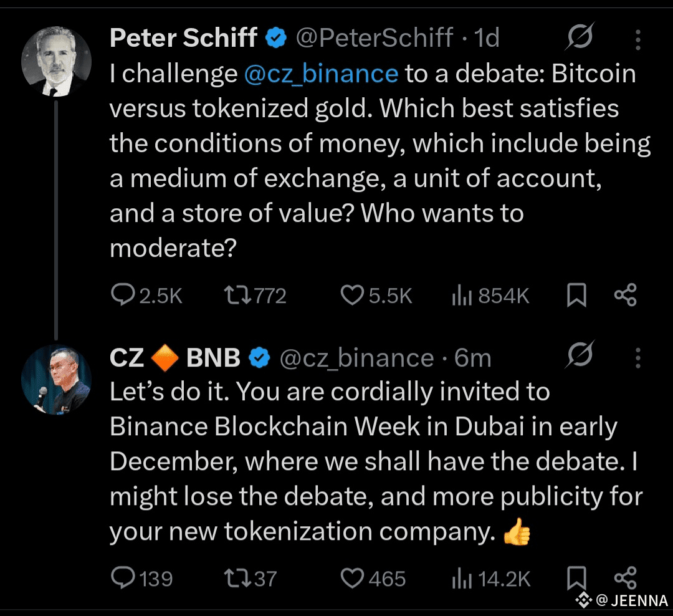
Task: Share Peter Schiff's tweet
Action: pos(625,295)
